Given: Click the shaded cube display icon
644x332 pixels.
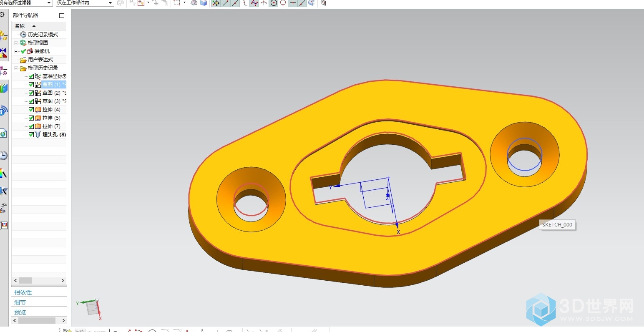Looking at the screenshot, I should pyautogui.click(x=204, y=3).
